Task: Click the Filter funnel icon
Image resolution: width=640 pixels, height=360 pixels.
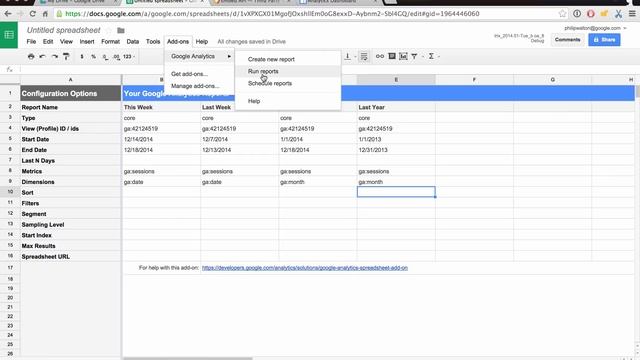Action: click(414, 56)
